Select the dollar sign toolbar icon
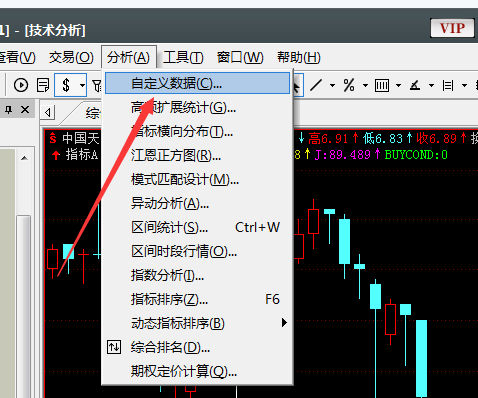The image size is (478, 398). 66,85
